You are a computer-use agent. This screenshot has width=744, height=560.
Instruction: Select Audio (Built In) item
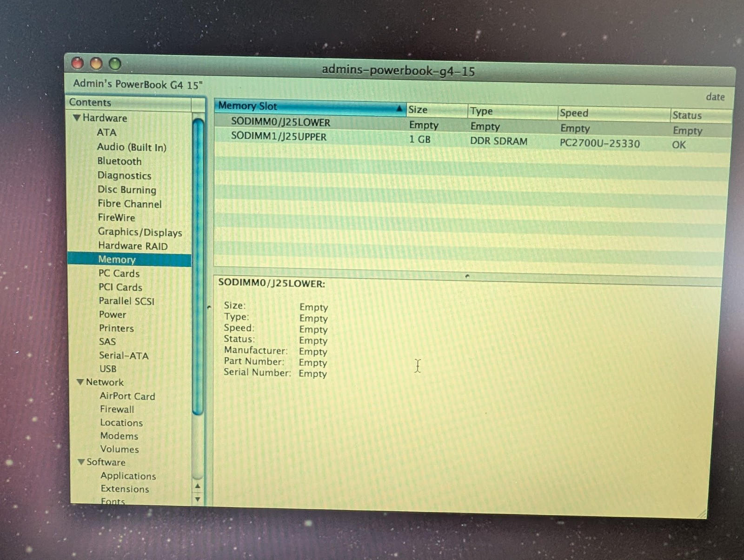click(x=132, y=147)
